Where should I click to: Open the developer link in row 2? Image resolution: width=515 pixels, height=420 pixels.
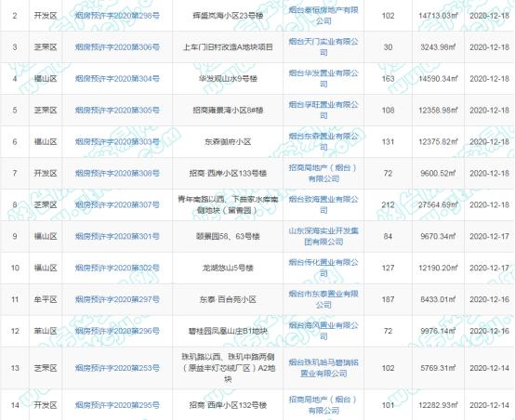pos(324,16)
